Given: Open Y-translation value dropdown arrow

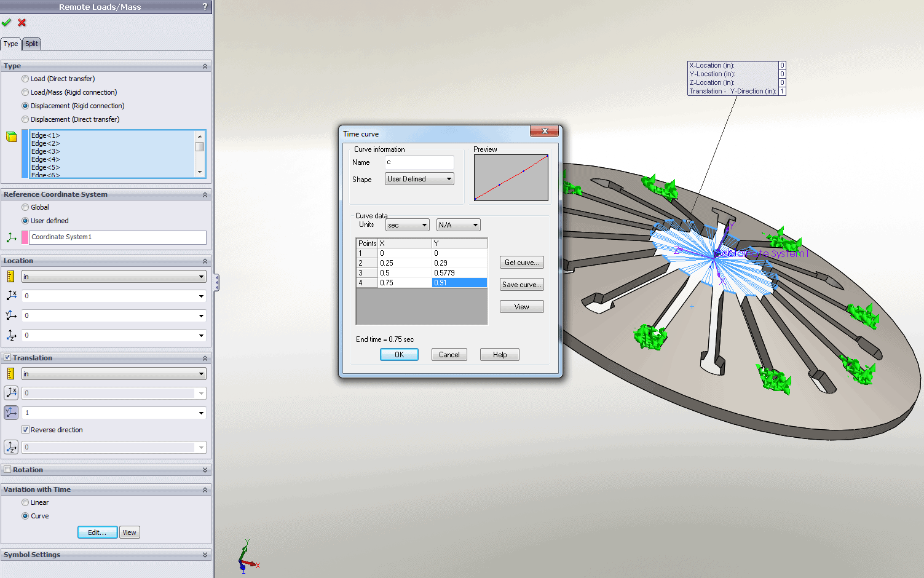Looking at the screenshot, I should [x=201, y=413].
